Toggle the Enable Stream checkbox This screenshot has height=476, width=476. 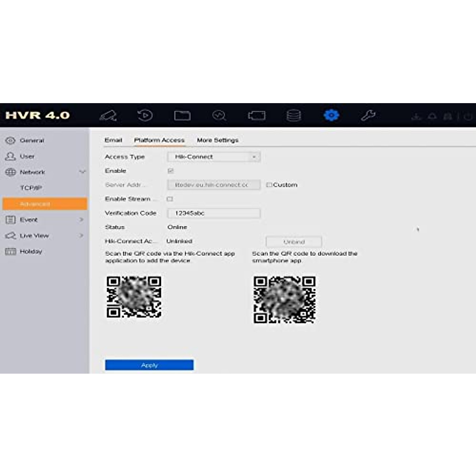170,199
